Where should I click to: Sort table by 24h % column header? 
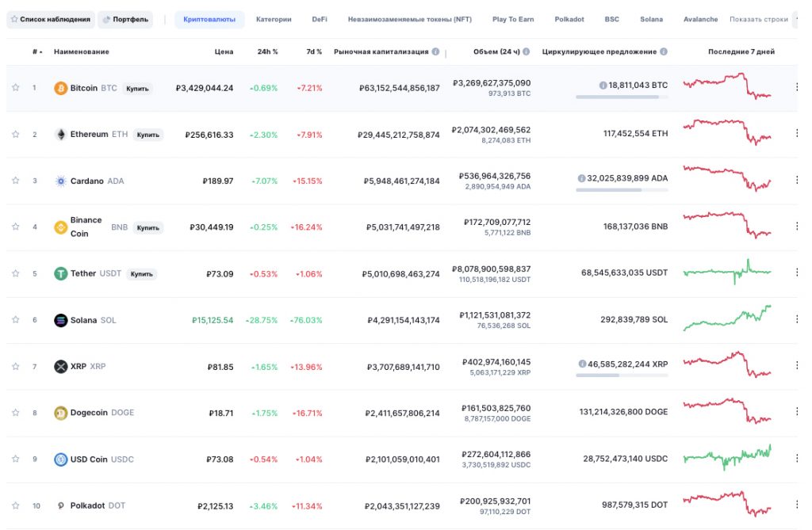(268, 51)
